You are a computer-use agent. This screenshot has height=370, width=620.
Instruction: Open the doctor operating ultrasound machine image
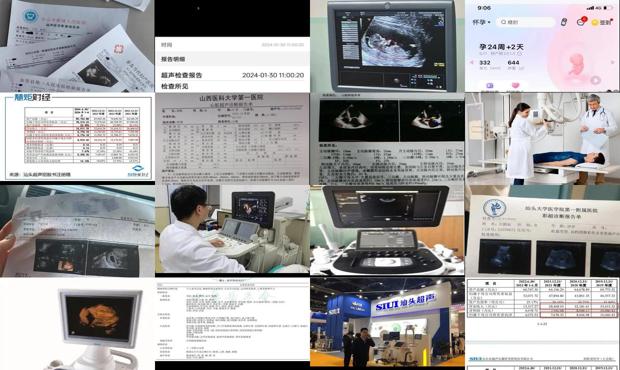232,229
